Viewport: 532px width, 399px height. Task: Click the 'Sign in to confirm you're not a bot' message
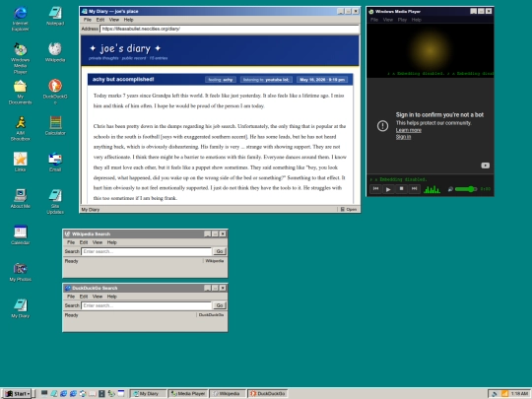point(439,114)
